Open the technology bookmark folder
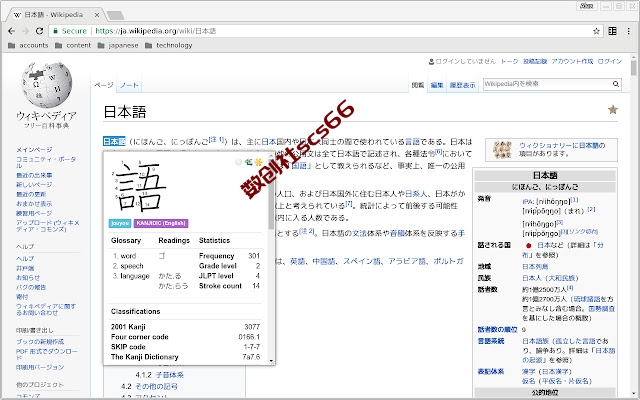640x400 pixels. pos(169,45)
